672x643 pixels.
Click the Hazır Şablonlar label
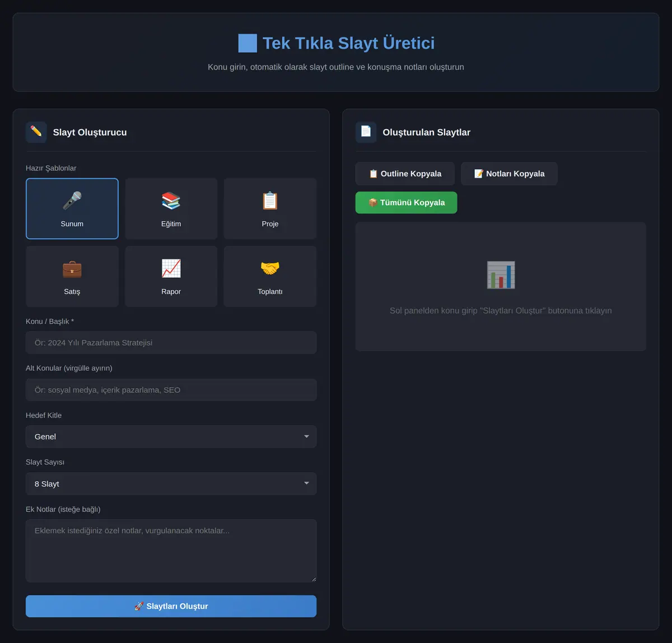click(51, 168)
